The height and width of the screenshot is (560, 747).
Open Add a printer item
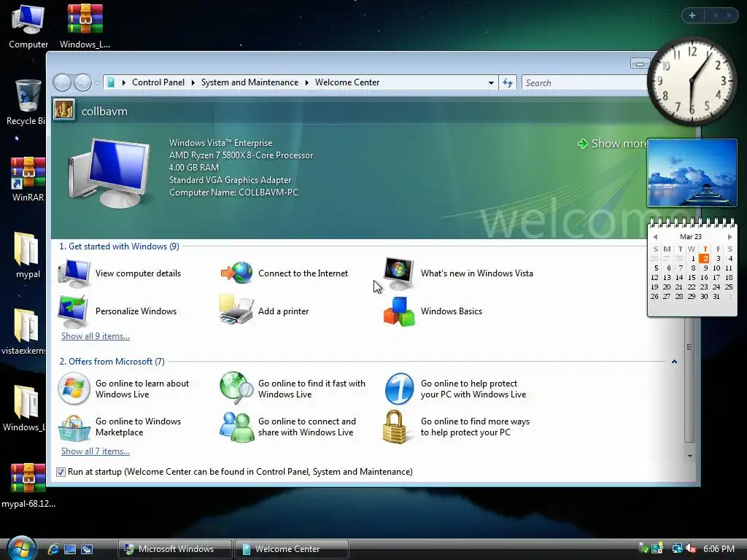coord(264,311)
